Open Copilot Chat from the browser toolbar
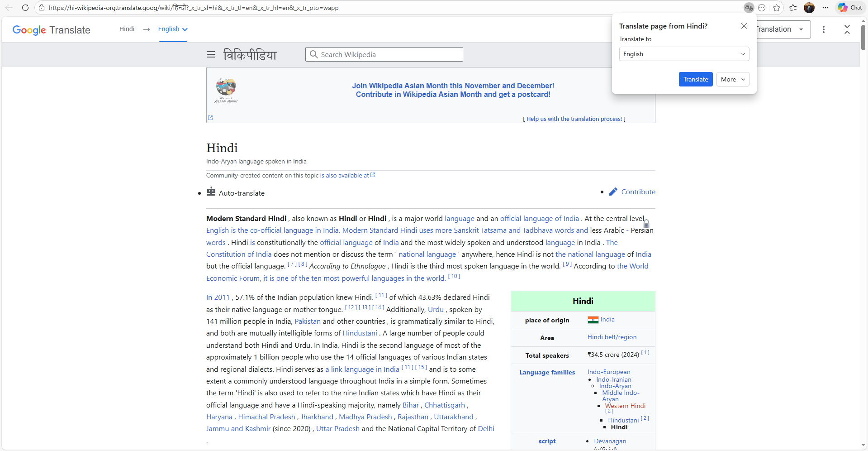 pos(849,8)
